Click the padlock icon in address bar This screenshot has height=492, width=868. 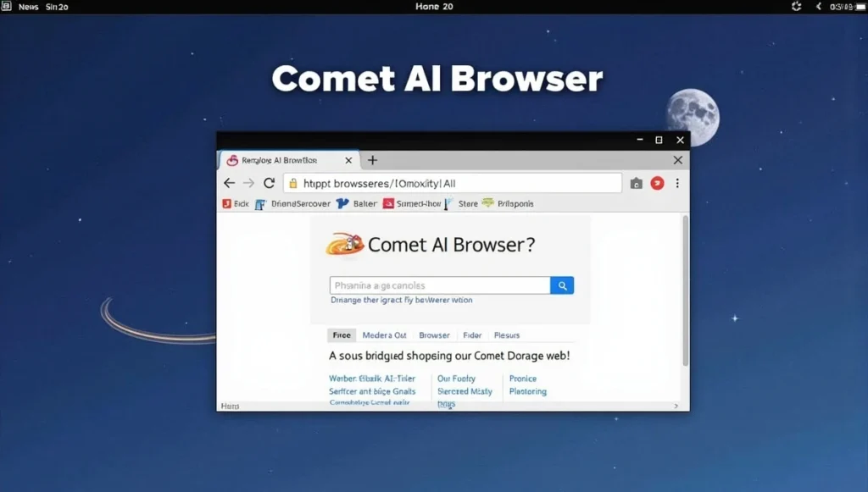click(x=292, y=183)
